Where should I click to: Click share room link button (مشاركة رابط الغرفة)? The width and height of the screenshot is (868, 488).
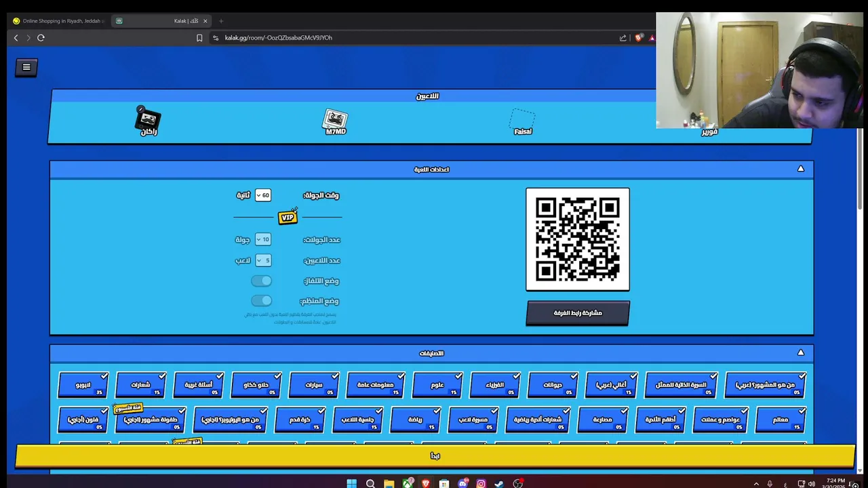coord(578,313)
